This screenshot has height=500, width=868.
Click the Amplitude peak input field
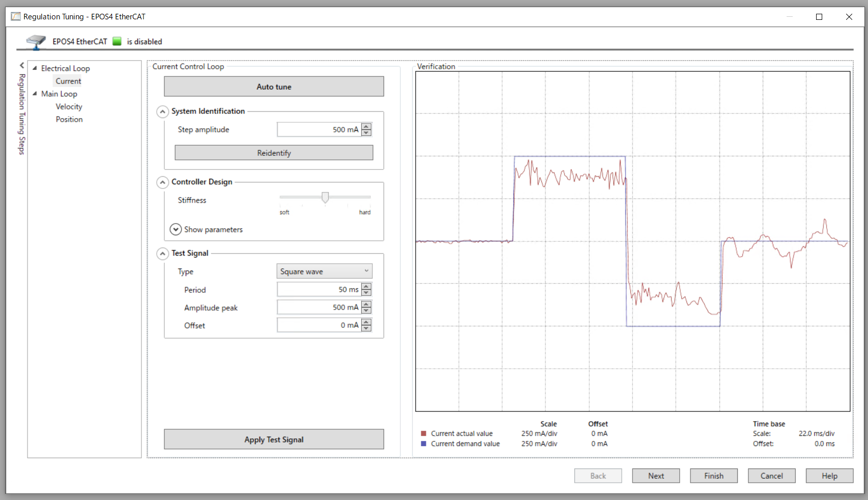(x=319, y=308)
